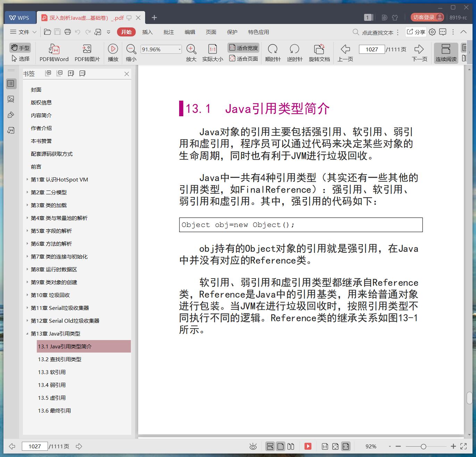Set view to 实际大小

pyautogui.click(x=212, y=53)
